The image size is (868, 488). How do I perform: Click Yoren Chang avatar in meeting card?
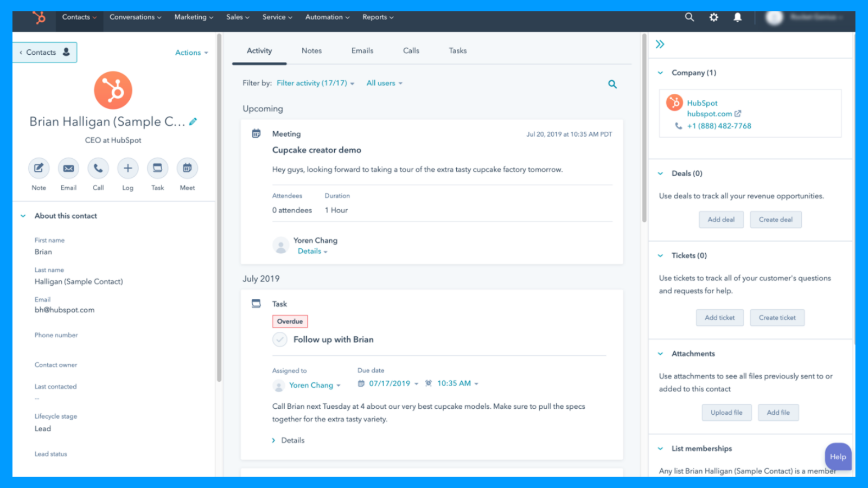click(x=280, y=246)
